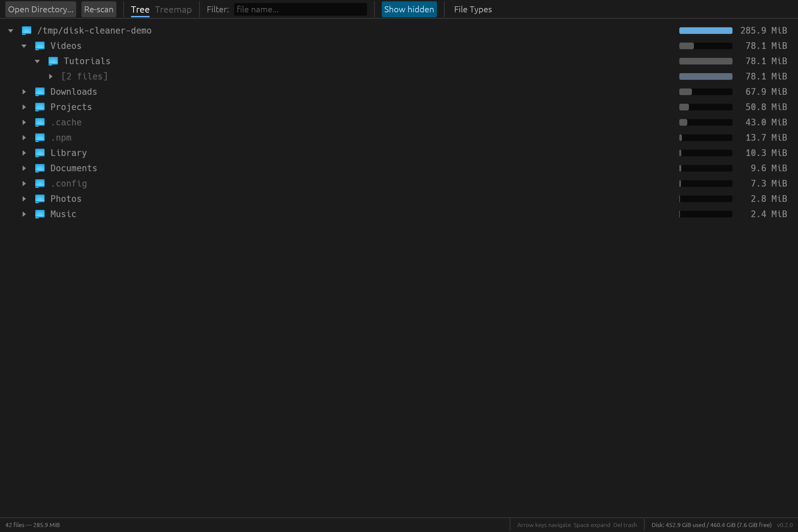Viewport: 798px width, 532px height.
Task: Click the .cache folder icon
Action: (40, 122)
